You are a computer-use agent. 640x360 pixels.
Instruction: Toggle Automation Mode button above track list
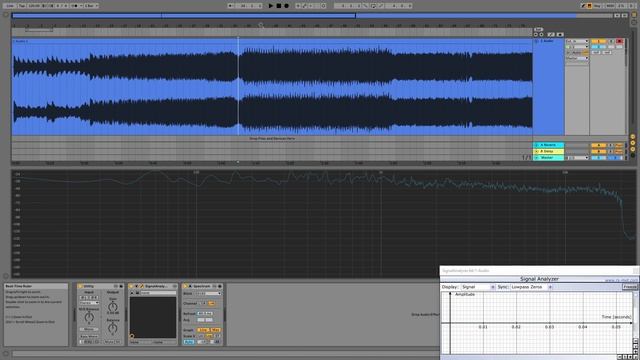[551, 35]
